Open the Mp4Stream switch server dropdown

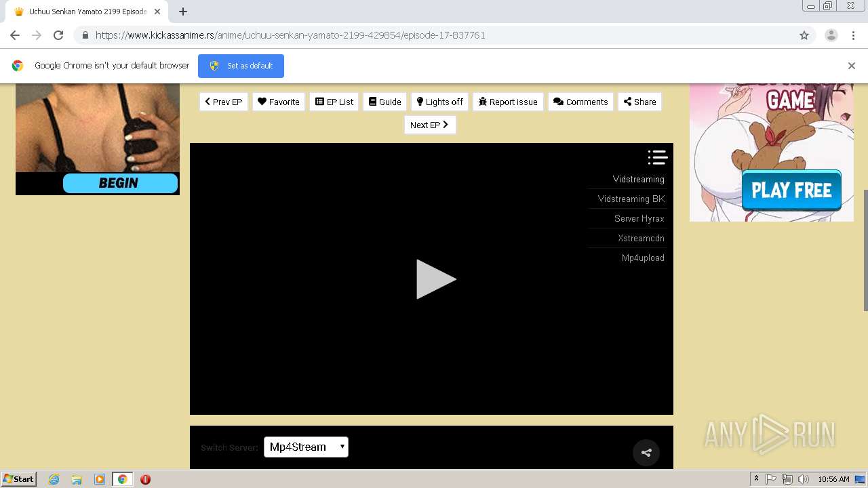tap(306, 447)
